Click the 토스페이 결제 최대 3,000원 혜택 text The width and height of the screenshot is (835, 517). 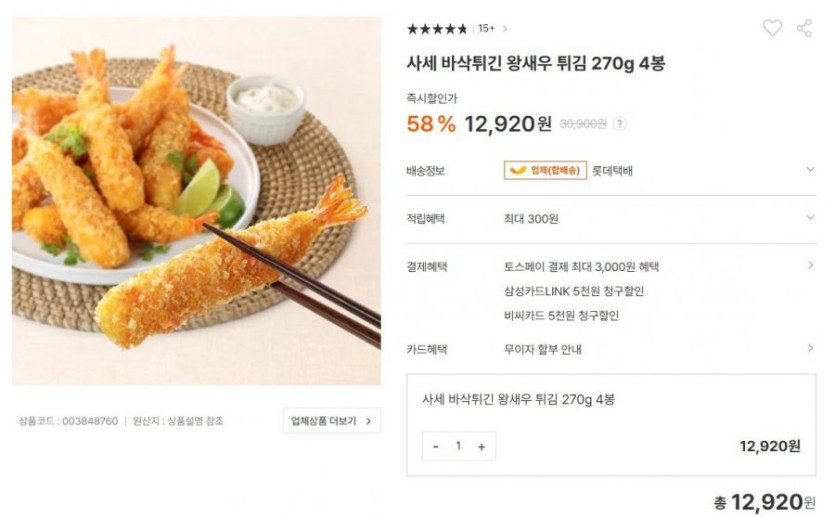tap(581, 267)
